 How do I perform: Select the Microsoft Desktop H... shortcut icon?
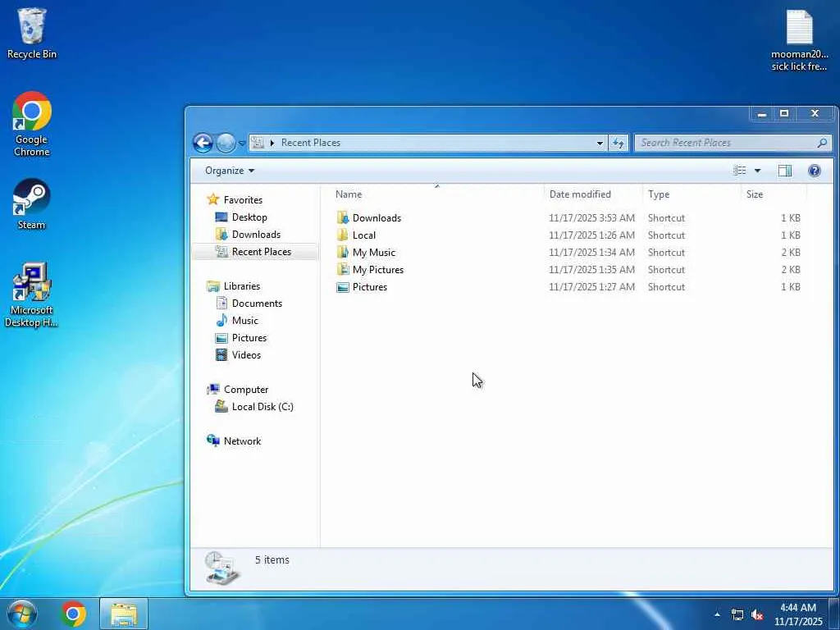[x=32, y=294]
